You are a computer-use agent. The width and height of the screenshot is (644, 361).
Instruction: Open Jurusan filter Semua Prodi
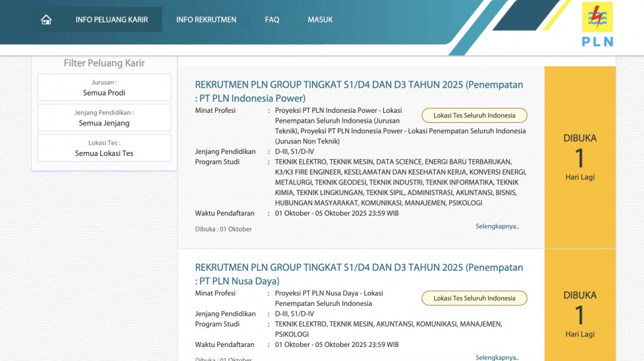click(x=104, y=88)
